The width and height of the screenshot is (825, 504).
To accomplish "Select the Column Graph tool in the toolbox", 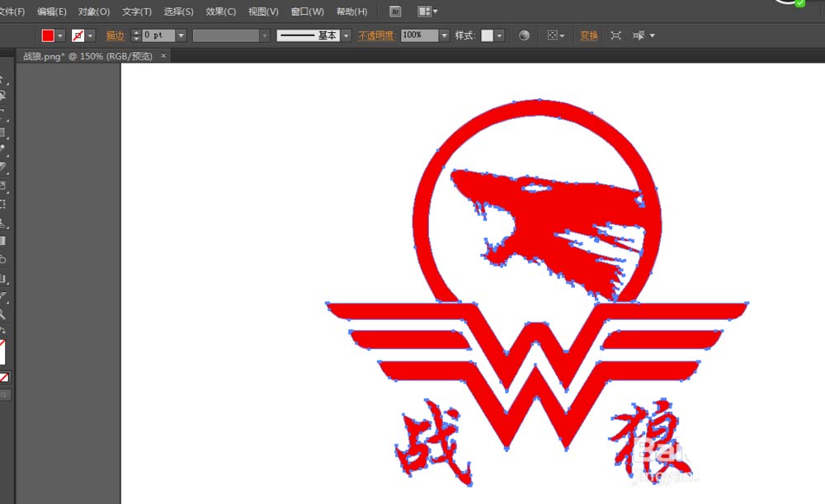I will (3, 278).
